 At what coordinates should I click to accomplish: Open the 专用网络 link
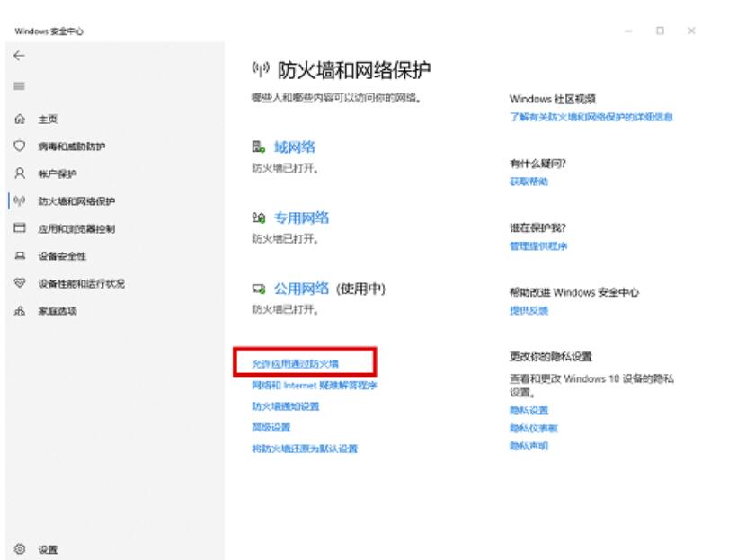tap(301, 218)
